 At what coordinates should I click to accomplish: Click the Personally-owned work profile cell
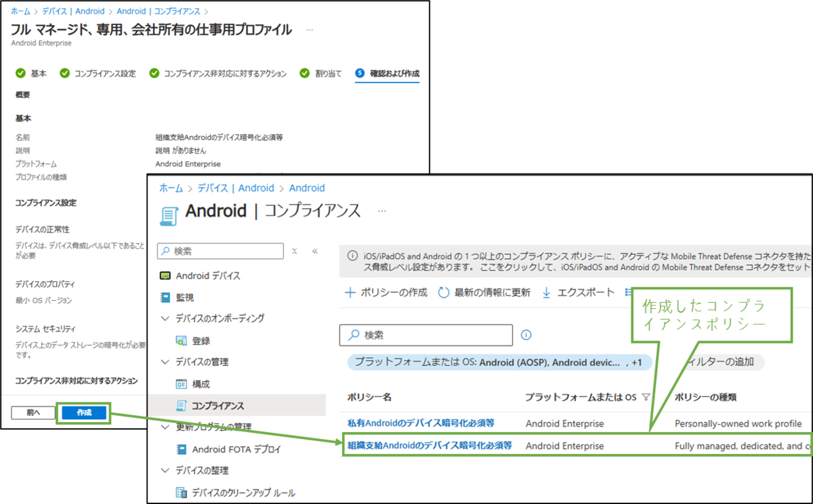point(738,423)
